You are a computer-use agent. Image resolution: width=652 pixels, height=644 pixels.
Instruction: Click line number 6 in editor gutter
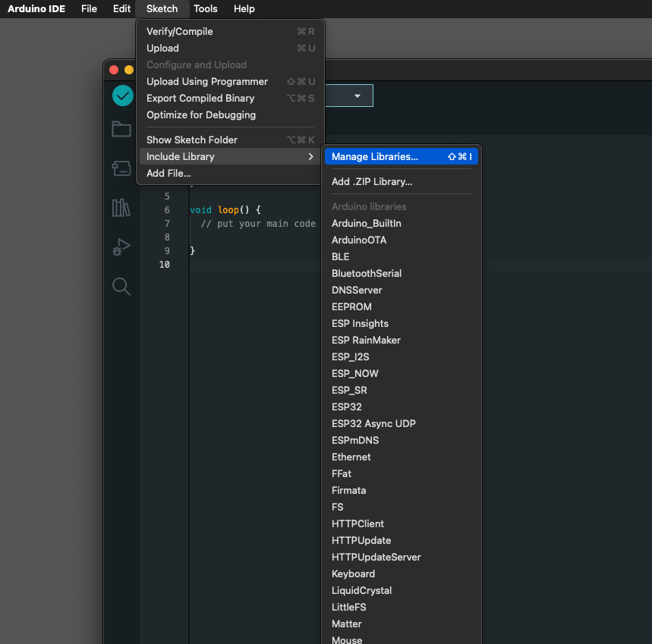coord(167,210)
